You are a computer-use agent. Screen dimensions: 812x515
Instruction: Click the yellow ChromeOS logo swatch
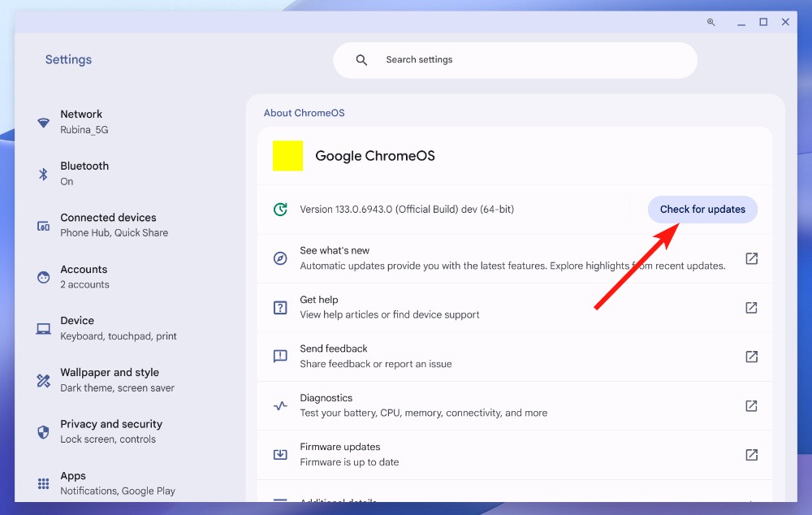click(x=287, y=155)
